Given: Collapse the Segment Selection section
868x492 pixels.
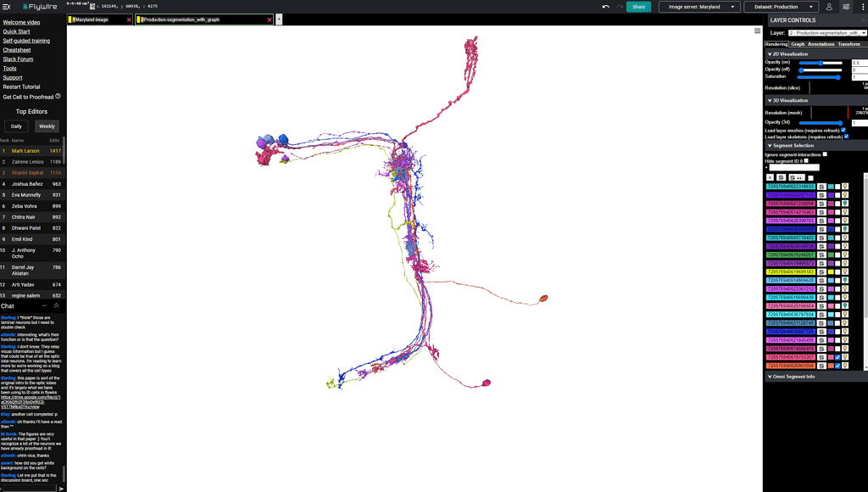Looking at the screenshot, I should [x=770, y=146].
